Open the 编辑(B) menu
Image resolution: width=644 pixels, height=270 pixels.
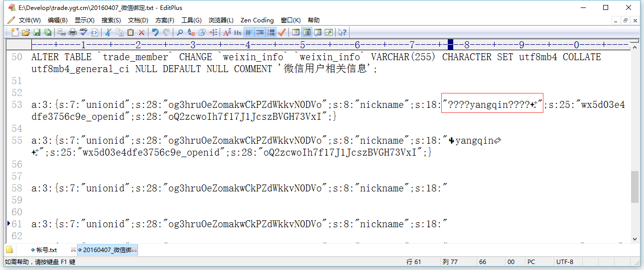[x=58, y=20]
